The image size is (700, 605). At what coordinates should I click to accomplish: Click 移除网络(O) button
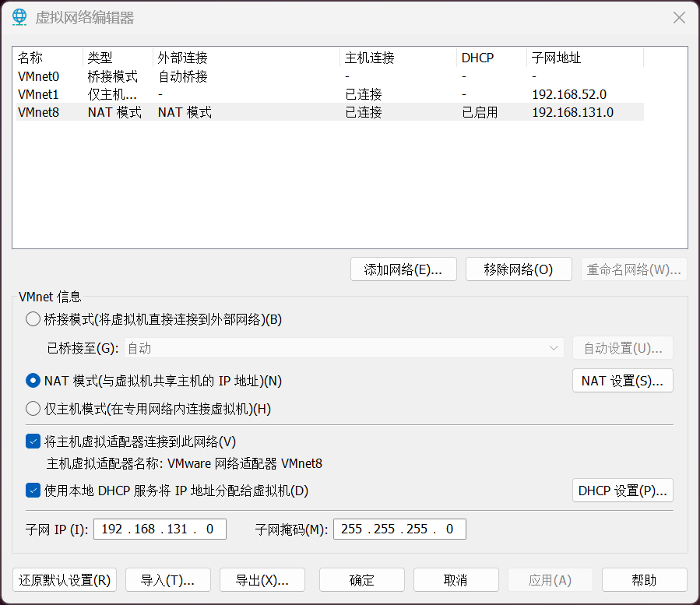pos(519,269)
